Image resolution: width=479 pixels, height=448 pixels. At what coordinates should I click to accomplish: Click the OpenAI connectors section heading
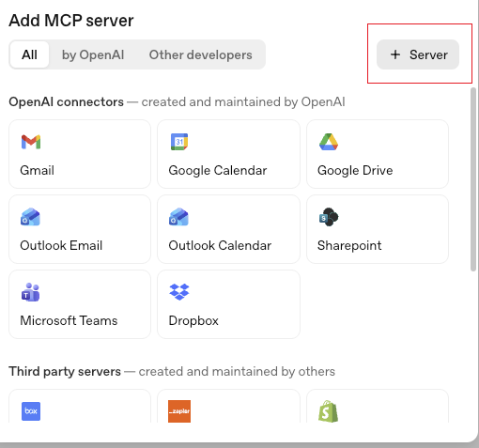coord(66,101)
